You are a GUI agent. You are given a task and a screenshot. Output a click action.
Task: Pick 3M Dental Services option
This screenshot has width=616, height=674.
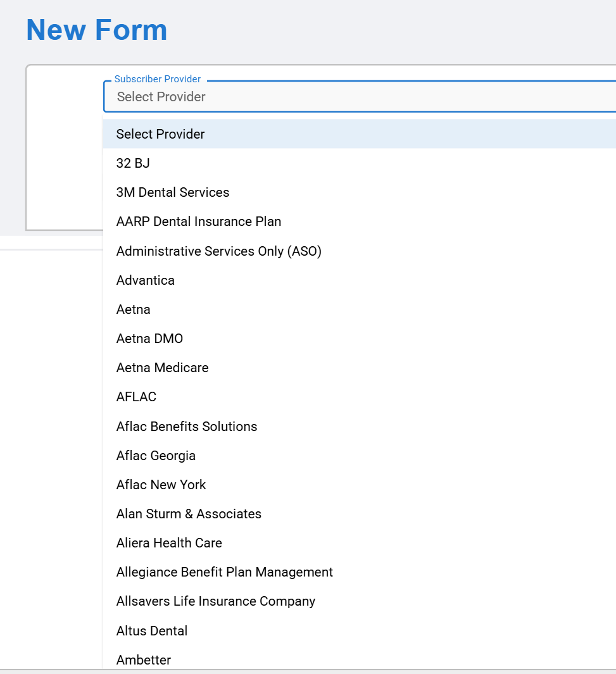(x=173, y=192)
